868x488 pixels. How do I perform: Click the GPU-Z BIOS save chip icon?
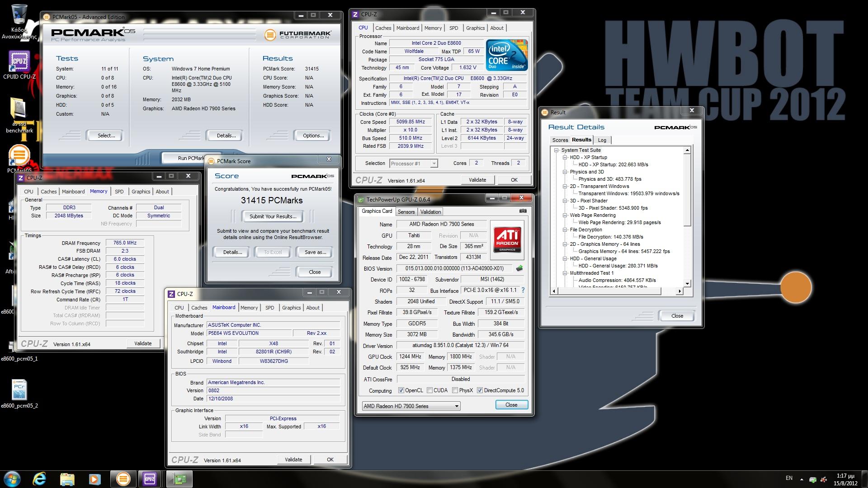point(519,268)
